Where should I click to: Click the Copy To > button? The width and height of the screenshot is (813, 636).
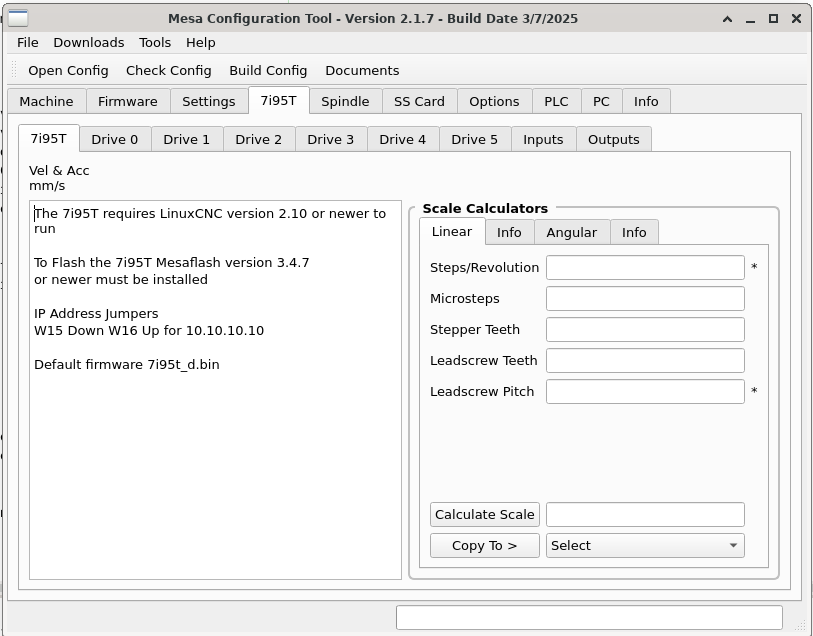(485, 546)
